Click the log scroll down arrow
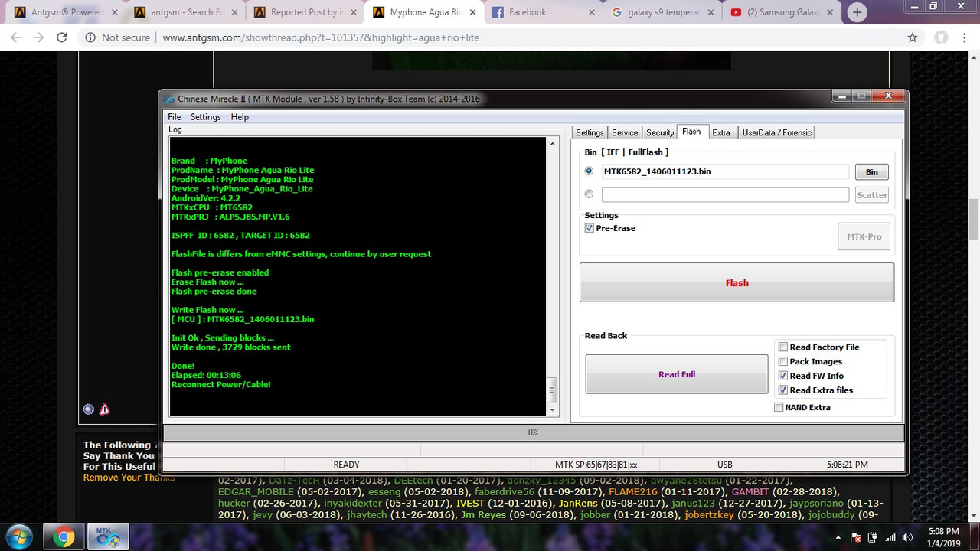The image size is (980, 551). [552, 409]
